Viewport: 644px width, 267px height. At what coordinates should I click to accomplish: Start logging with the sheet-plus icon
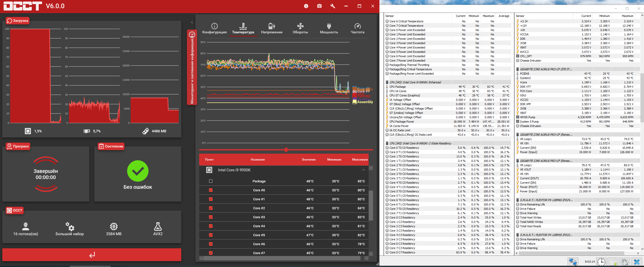pos(613,262)
